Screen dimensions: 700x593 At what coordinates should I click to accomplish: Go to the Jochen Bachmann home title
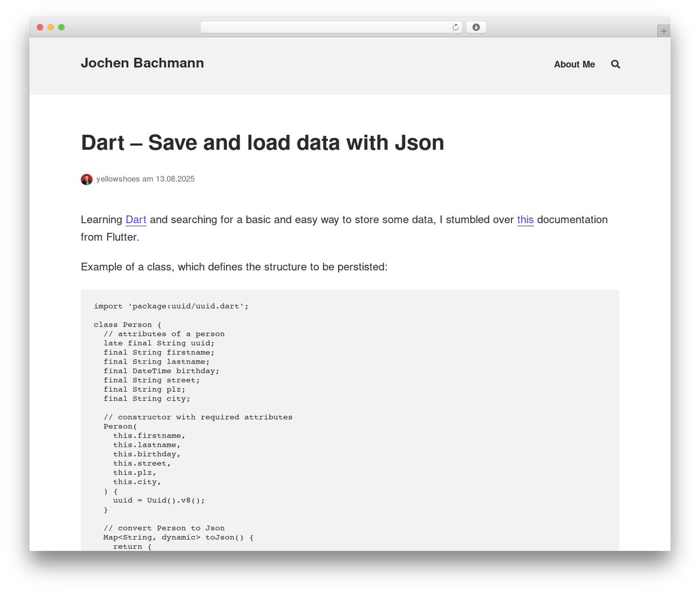point(142,63)
